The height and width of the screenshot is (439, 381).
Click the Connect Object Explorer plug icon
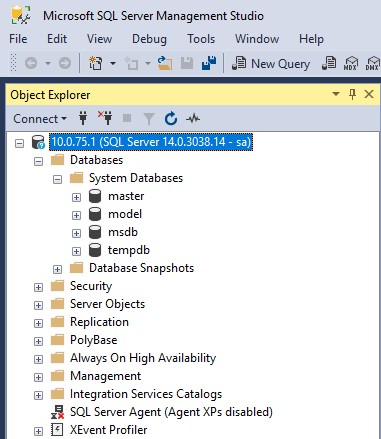[83, 118]
